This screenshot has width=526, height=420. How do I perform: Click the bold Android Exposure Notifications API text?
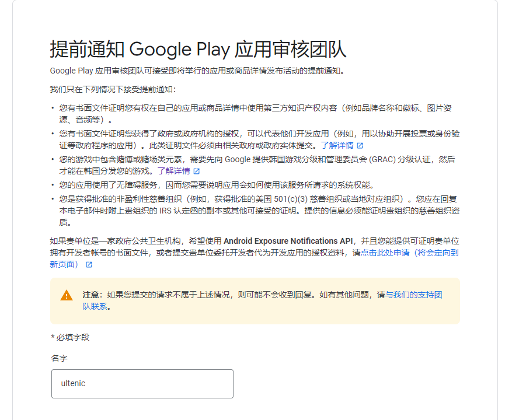289,240
